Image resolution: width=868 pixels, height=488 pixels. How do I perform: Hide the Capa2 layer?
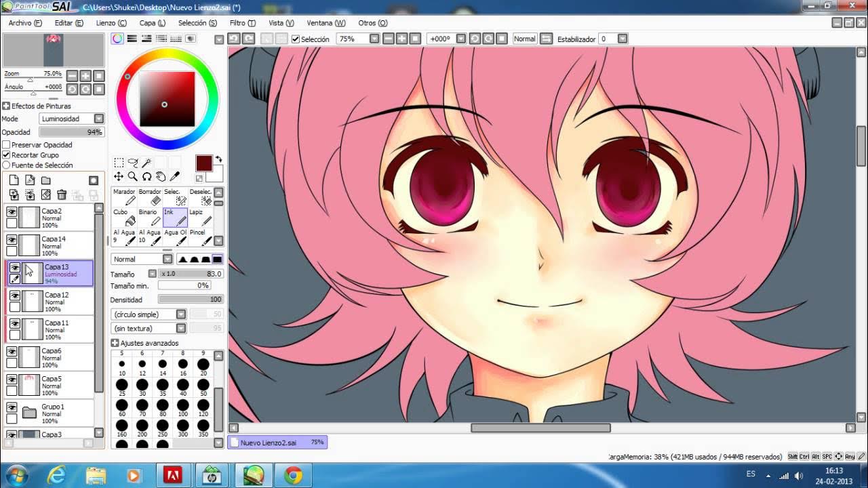(12, 212)
